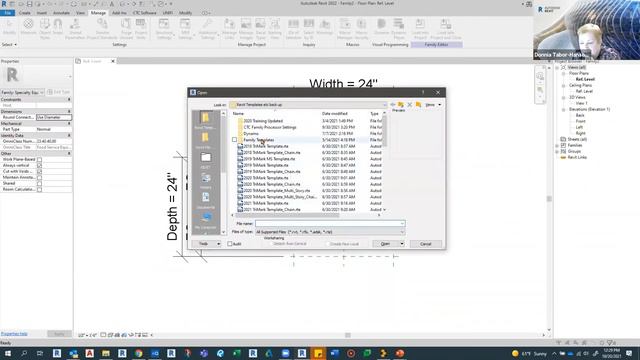Toggle the Maintain Annotation checkbox
This screenshot has height=360, width=640.
pyautogui.click(x=40, y=178)
